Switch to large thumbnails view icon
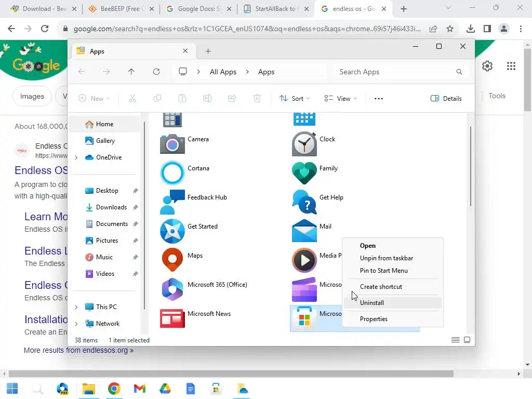This screenshot has height=399, width=532. (467, 340)
